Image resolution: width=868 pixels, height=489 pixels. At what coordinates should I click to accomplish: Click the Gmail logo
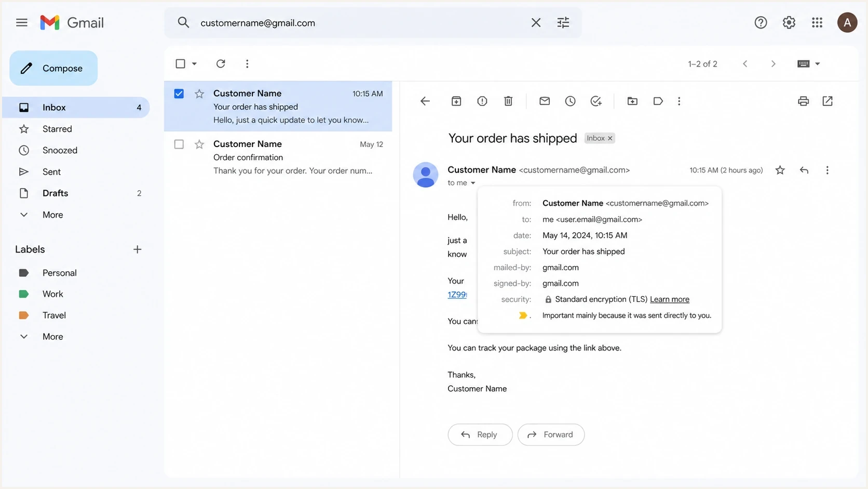point(72,22)
